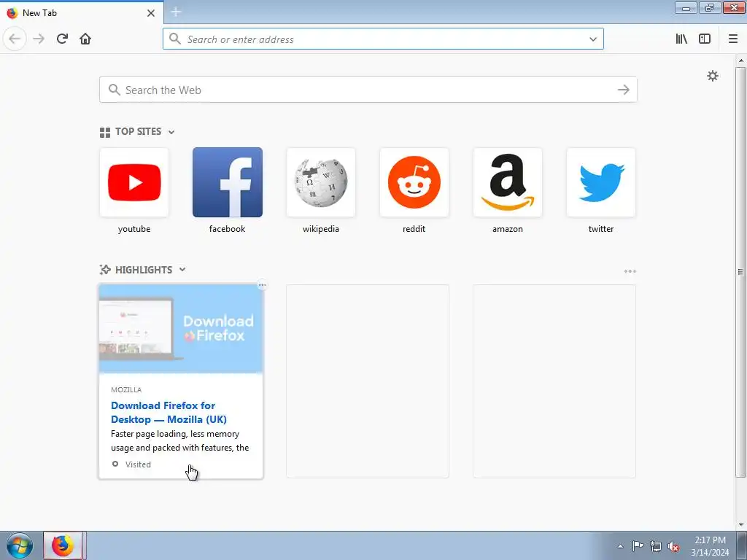Open the Windows Start menu
The image size is (747, 560).
(x=20, y=545)
